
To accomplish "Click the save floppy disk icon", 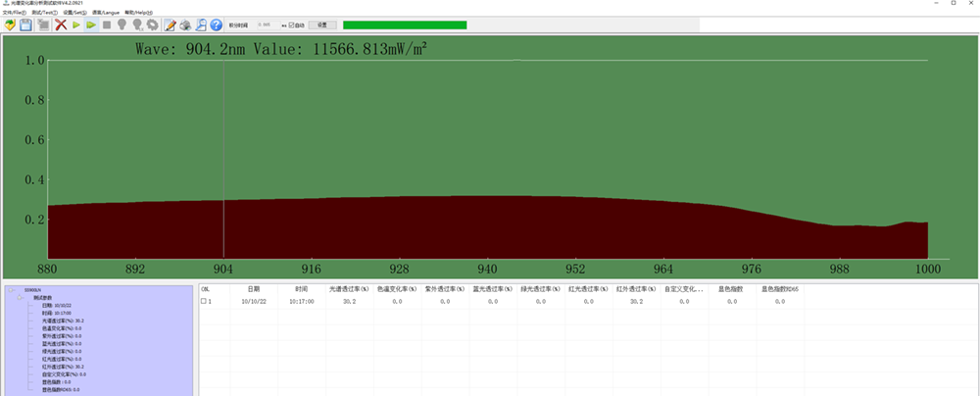I will pos(26,25).
